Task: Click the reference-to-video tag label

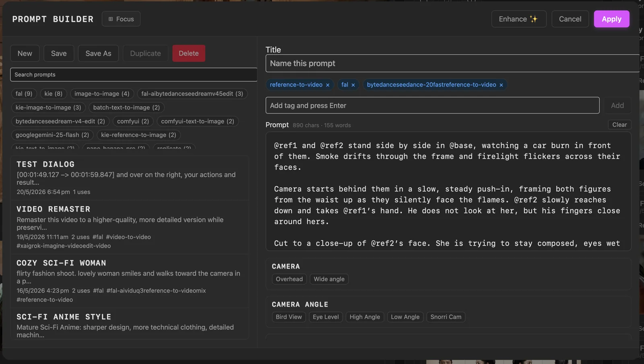Action: [296, 85]
